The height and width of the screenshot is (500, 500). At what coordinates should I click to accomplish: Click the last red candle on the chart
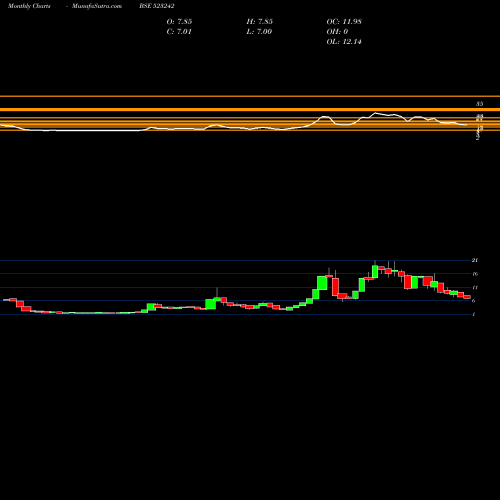pyautogui.click(x=467, y=297)
